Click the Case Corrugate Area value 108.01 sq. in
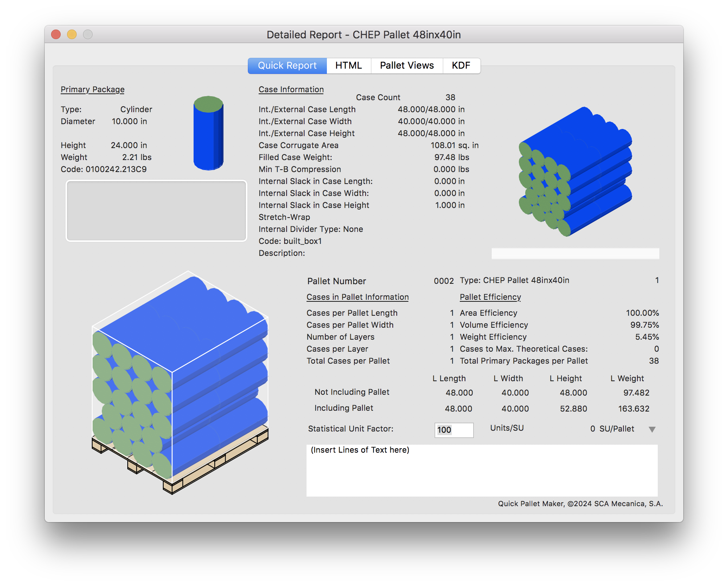Viewport: 728px width, 586px height. pos(455,145)
